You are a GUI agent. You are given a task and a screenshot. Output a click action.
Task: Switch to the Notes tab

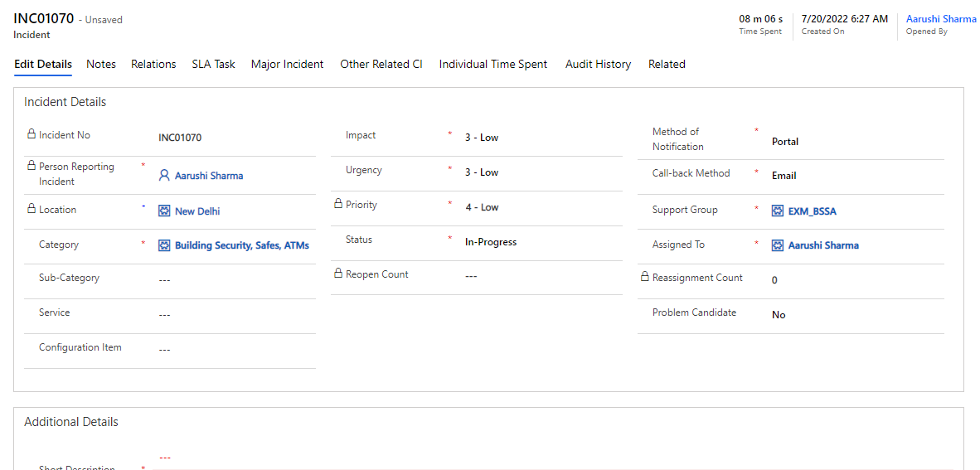(x=101, y=64)
